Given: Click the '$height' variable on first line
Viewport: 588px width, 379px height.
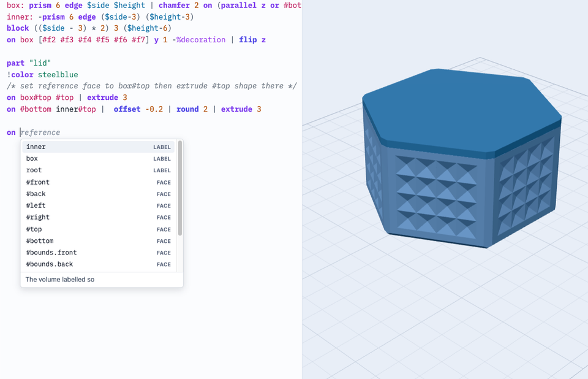Looking at the screenshot, I should (129, 6).
